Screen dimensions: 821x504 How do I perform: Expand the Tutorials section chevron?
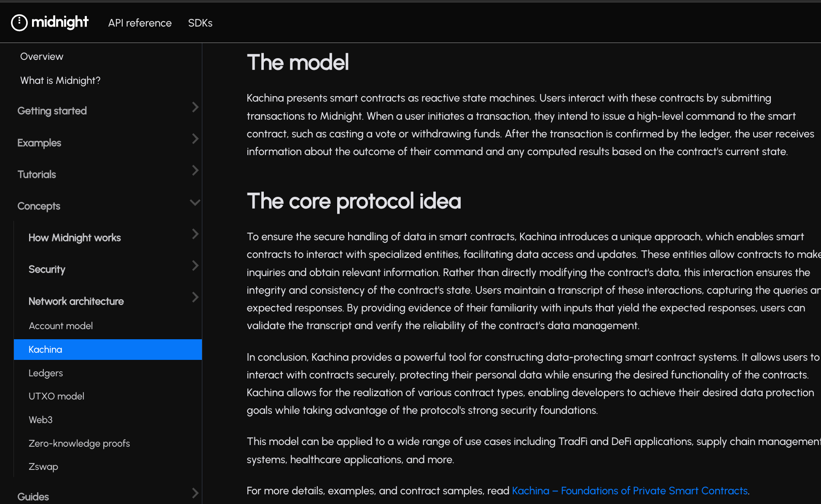coord(195,171)
